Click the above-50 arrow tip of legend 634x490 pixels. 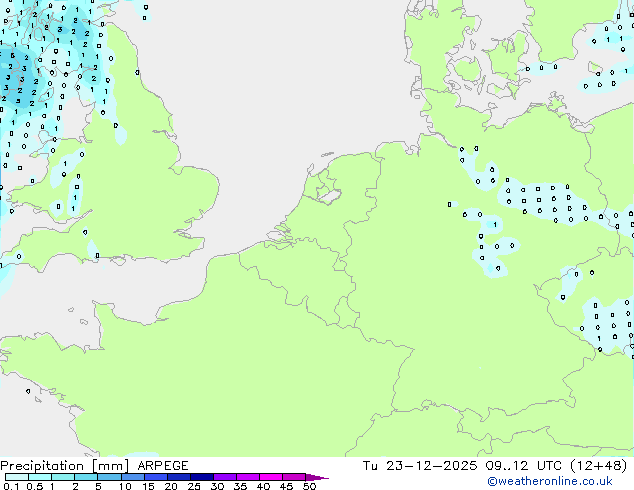point(317,477)
